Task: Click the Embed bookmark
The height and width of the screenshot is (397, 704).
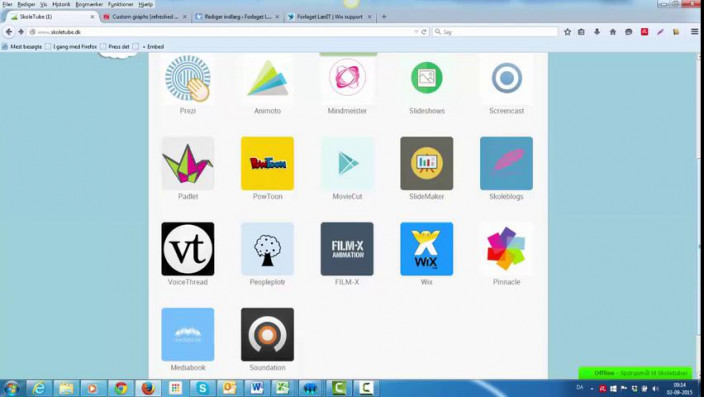Action: (149, 46)
